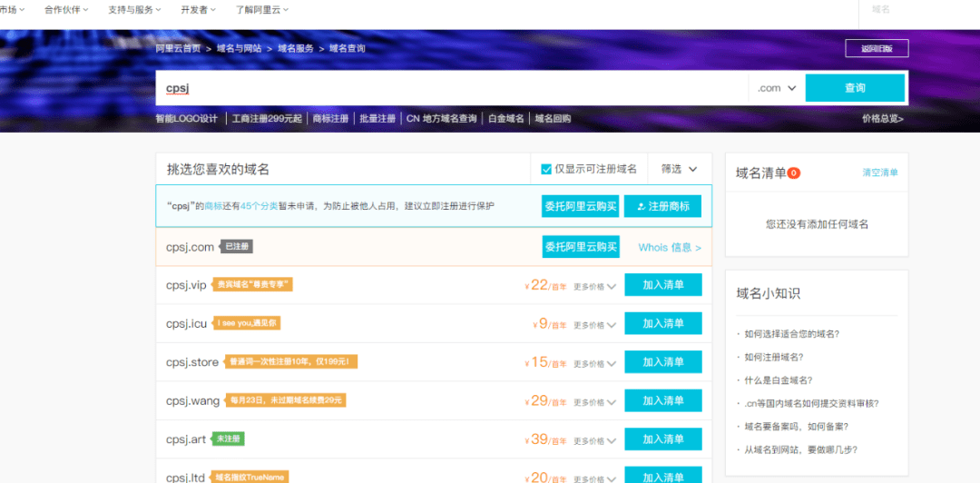The height and width of the screenshot is (483, 980).
Task: Click the 已注册 tag beside cpsj.com
Action: click(236, 247)
